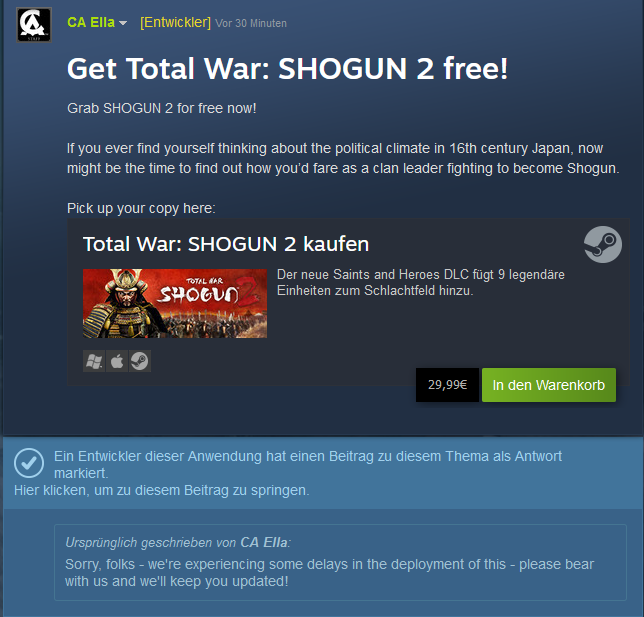Click the Apple macOS platform icon
Screen dimensions: 644x617
click(117, 361)
